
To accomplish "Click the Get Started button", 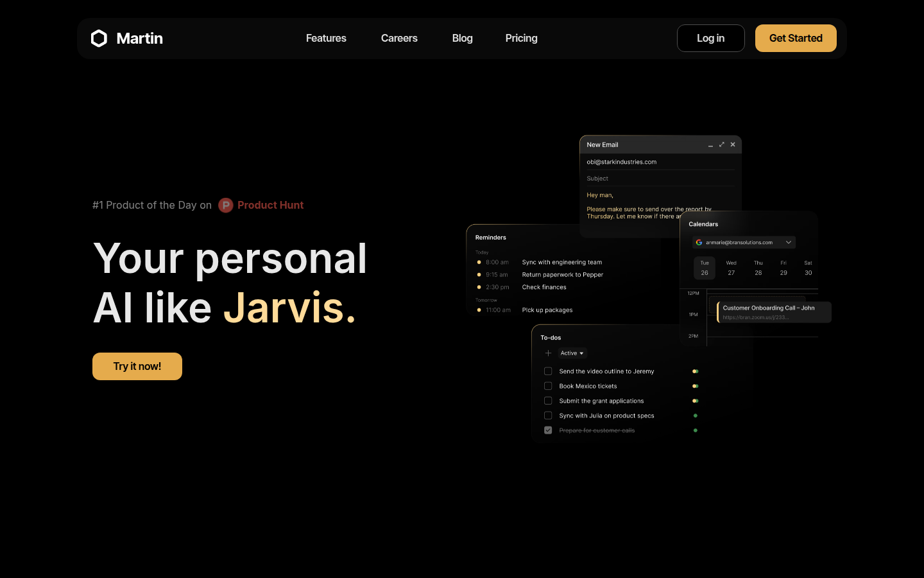I will 796,39.
